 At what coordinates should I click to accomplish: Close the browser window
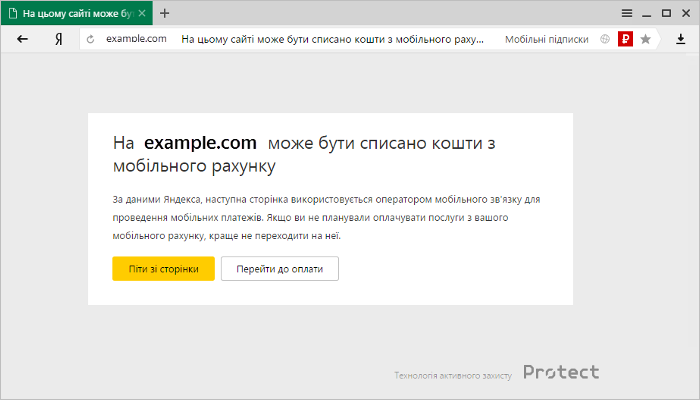pyautogui.click(x=686, y=13)
